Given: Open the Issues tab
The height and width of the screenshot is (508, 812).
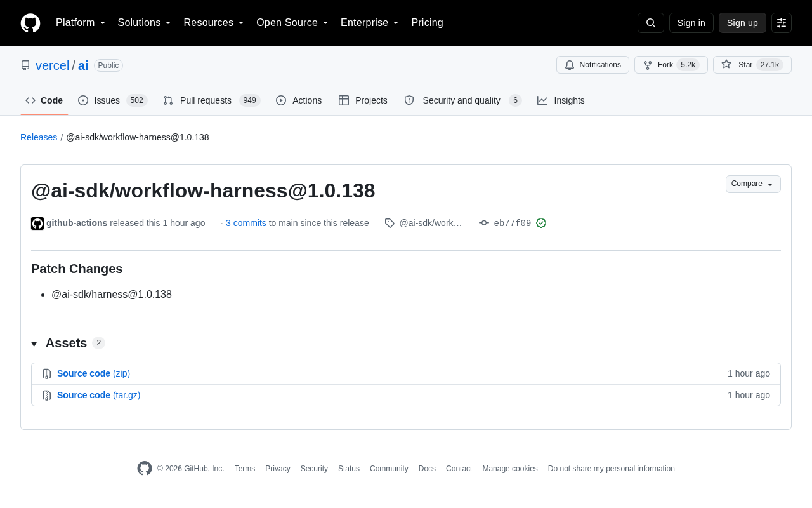Looking at the screenshot, I should pos(113,100).
